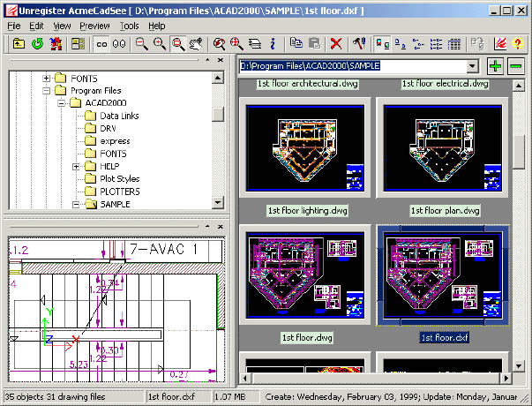532x406 pixels.
Task: Click the green plus button beside path
Action: pos(495,65)
